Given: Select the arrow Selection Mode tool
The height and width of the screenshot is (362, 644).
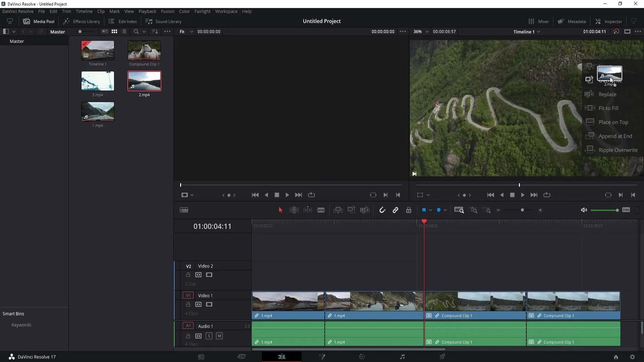Looking at the screenshot, I should click(x=281, y=210).
